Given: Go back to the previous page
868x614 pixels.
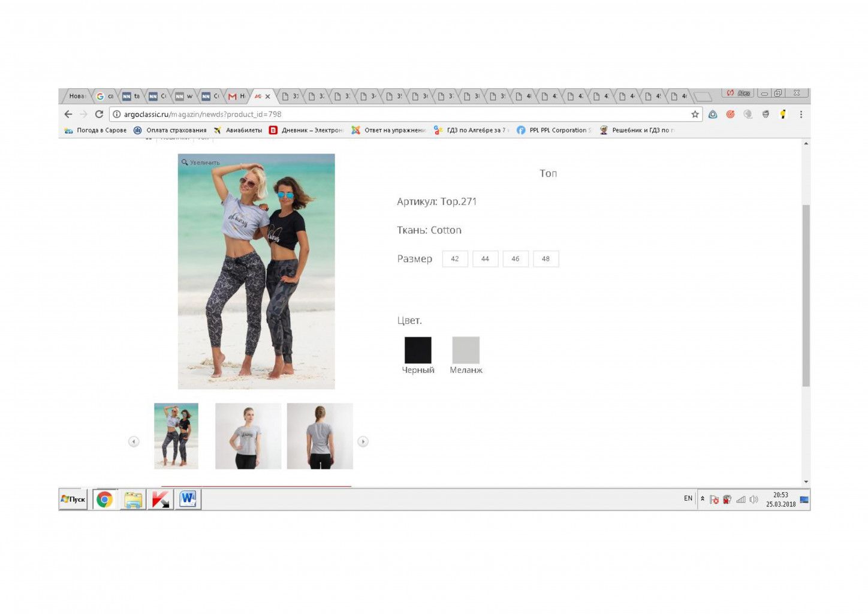Looking at the screenshot, I should coord(68,114).
